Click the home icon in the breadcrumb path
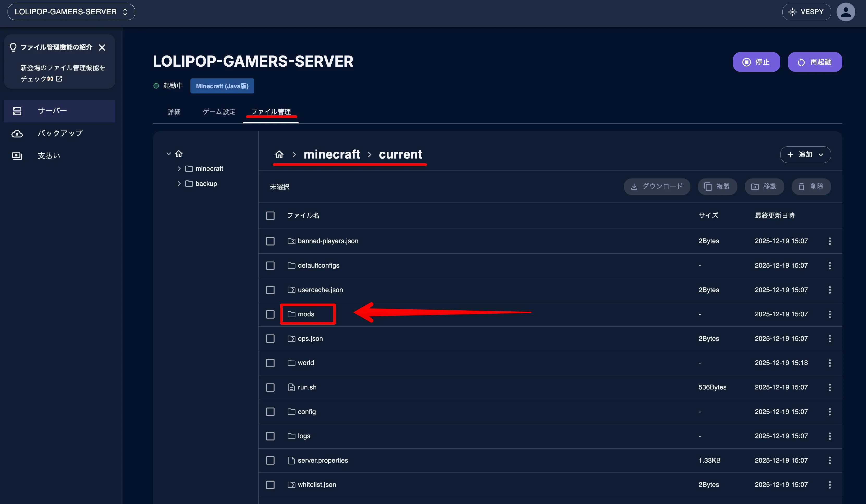This screenshot has height=504, width=866. [x=279, y=154]
